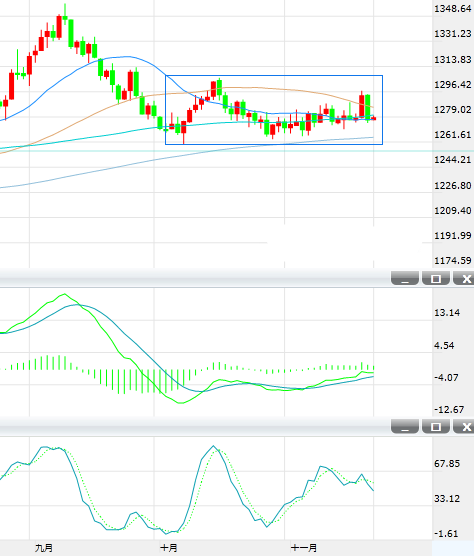Close the MACD indicator panel
This screenshot has width=475, height=556.
pos(465,278)
